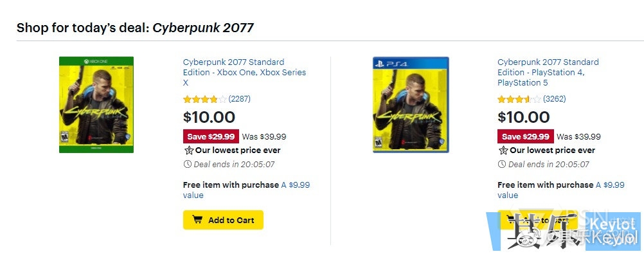Click Xbox free item $9.99 value link

246,190
